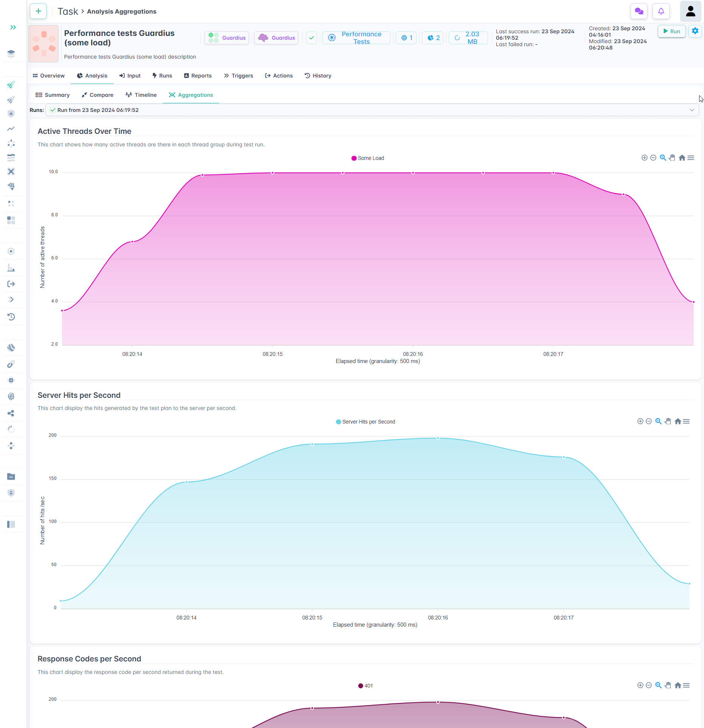Zoom out on Server Hits chart
Viewport: 704px width, 728px height.
648,421
